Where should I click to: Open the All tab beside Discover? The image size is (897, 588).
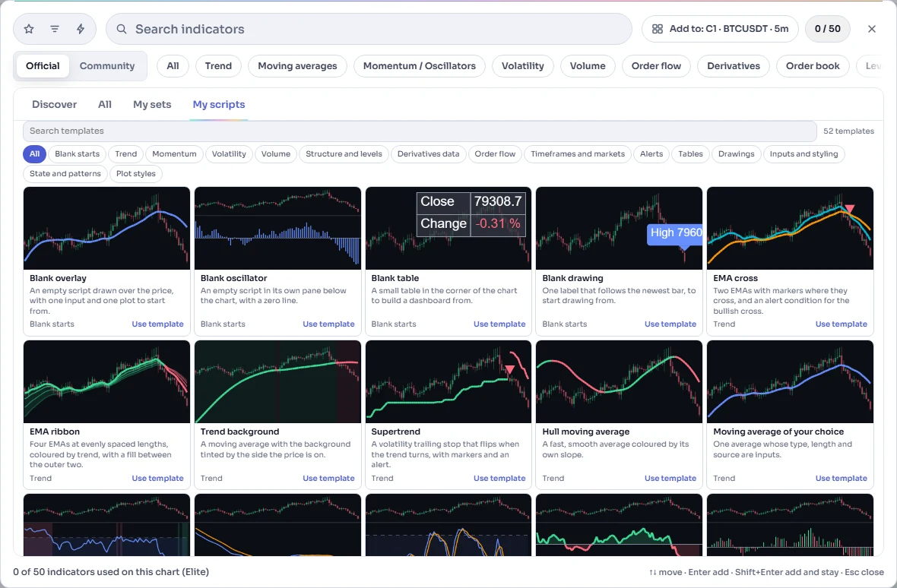coord(105,105)
